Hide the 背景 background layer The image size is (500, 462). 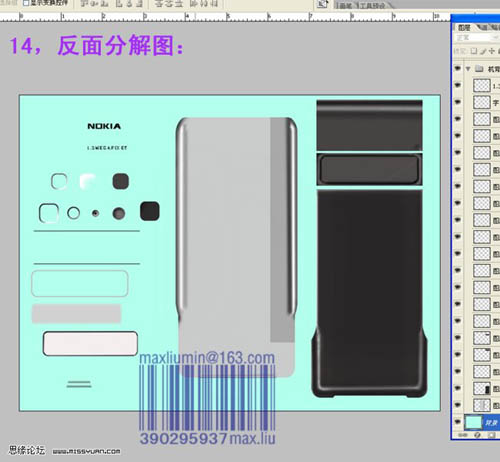pos(458,422)
